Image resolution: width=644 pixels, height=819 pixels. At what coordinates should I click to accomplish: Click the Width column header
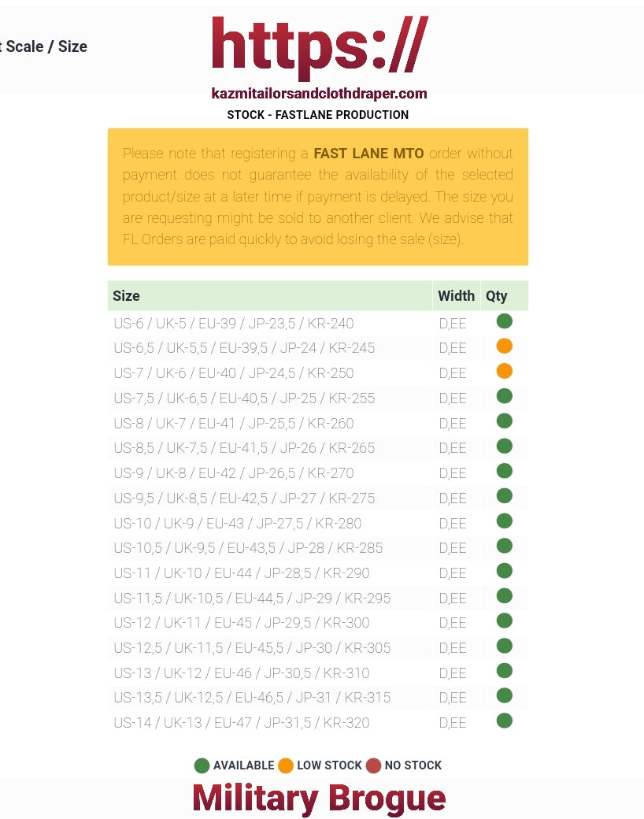(x=456, y=296)
